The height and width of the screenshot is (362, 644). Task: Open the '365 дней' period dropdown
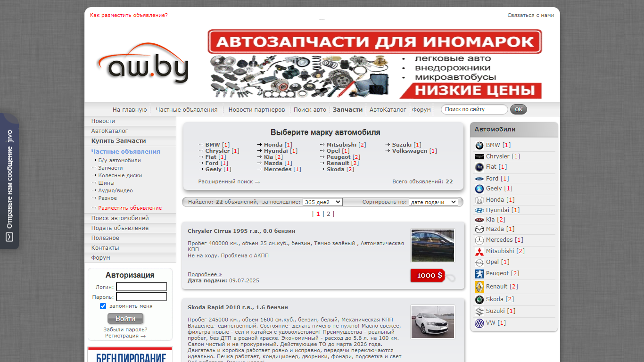pyautogui.click(x=322, y=202)
